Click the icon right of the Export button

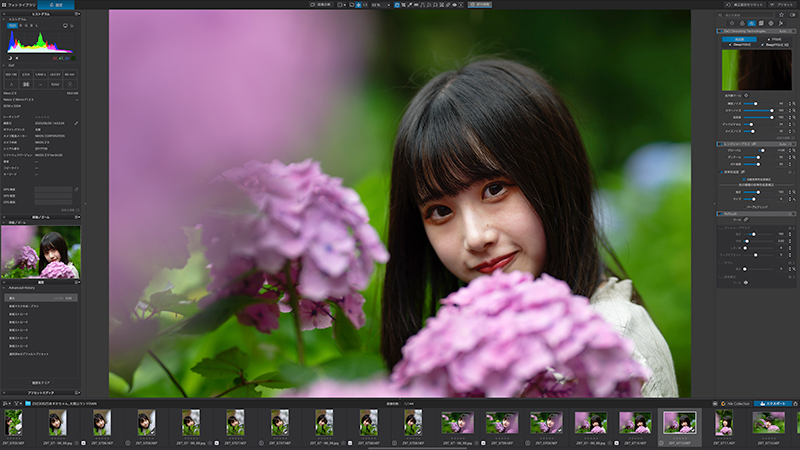coord(795,404)
